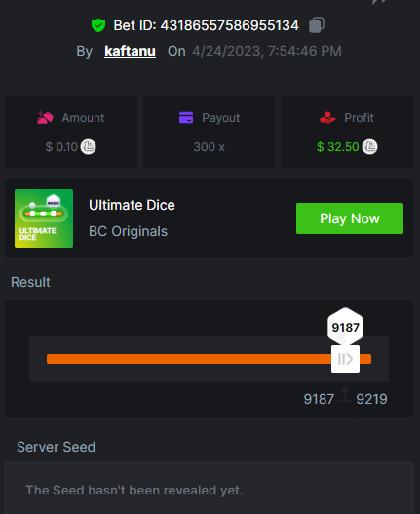420x514 pixels.
Task: Click the up-arrow marker between 9187 and 9219
Action: pos(345,394)
